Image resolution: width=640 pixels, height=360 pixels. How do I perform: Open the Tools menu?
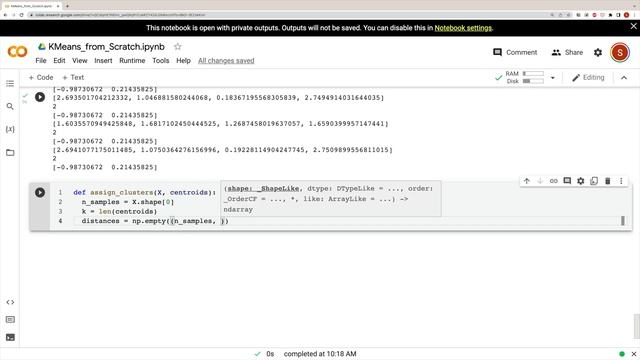click(x=161, y=60)
